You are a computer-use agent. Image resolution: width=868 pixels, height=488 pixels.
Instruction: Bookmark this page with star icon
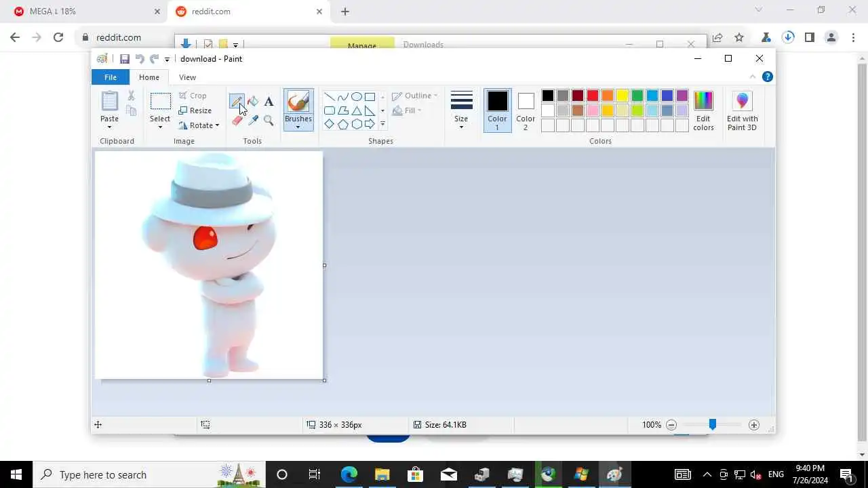pos(739,38)
